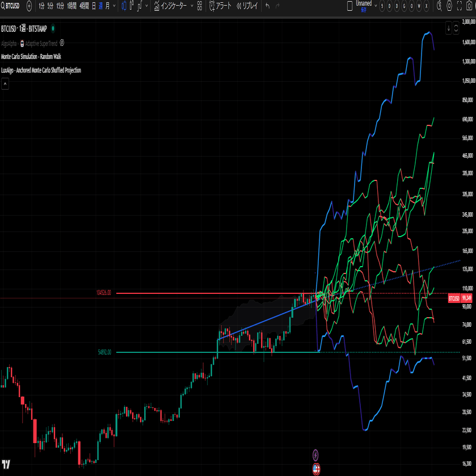Select the 日 daily timeframe
Viewport: 476px width, 476px height.
pyautogui.click(x=94, y=6)
